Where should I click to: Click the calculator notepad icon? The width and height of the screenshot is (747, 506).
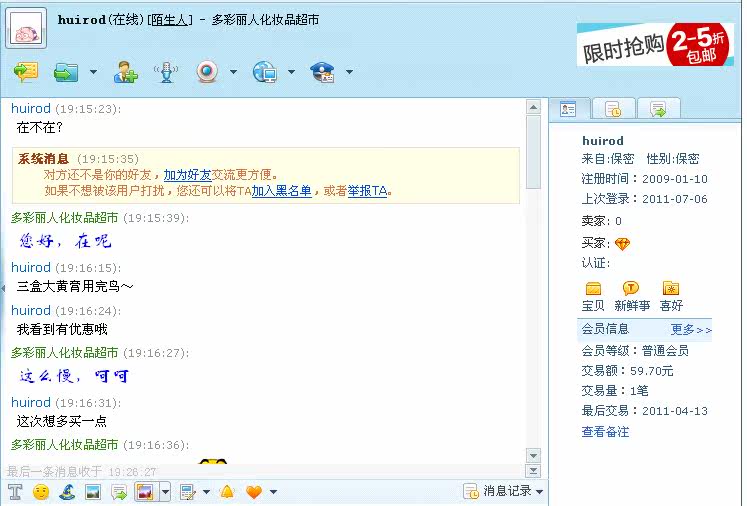(188, 492)
